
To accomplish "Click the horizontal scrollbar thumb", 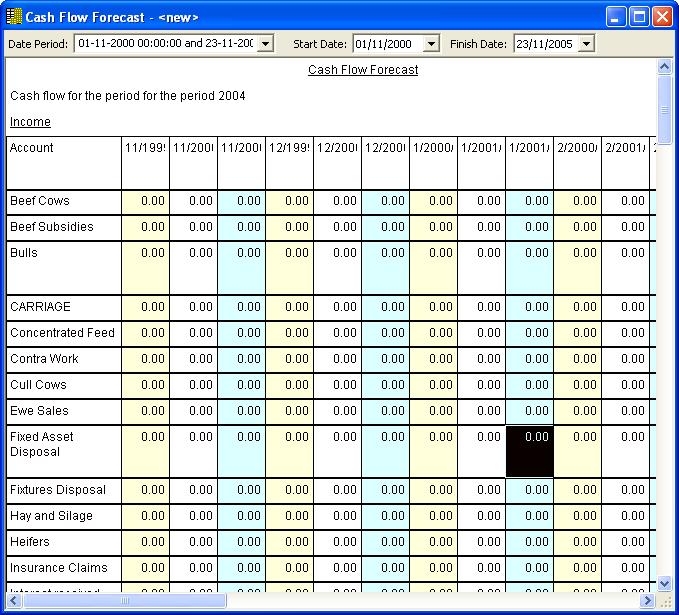I will [x=124, y=600].
